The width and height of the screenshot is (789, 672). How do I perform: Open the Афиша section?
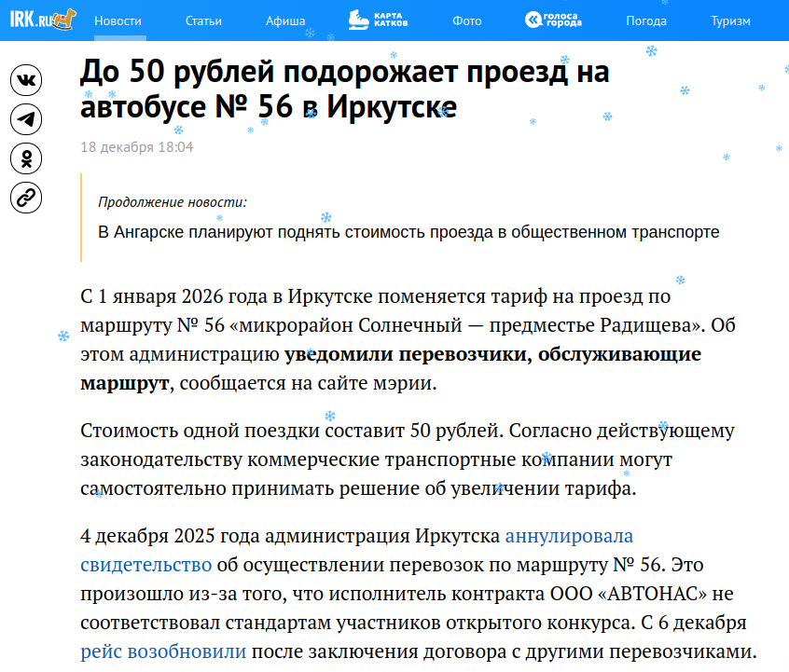click(x=285, y=21)
